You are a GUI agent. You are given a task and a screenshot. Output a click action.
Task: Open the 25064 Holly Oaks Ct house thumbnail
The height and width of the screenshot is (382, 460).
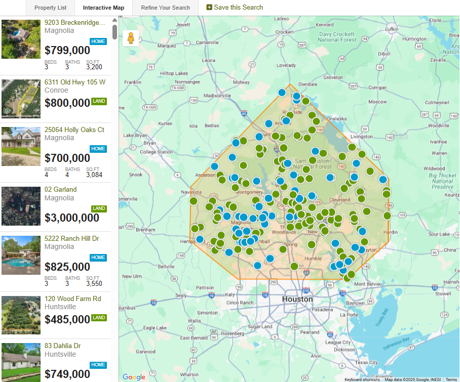click(x=21, y=146)
